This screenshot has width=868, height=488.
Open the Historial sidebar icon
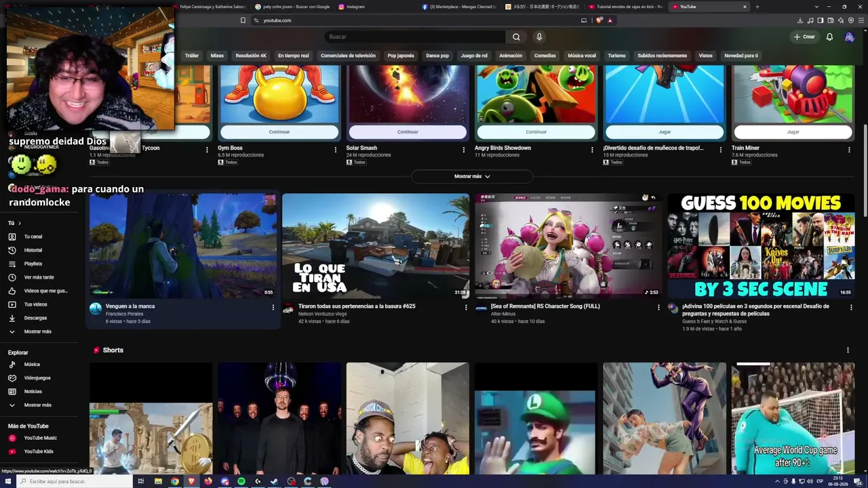tap(12, 250)
